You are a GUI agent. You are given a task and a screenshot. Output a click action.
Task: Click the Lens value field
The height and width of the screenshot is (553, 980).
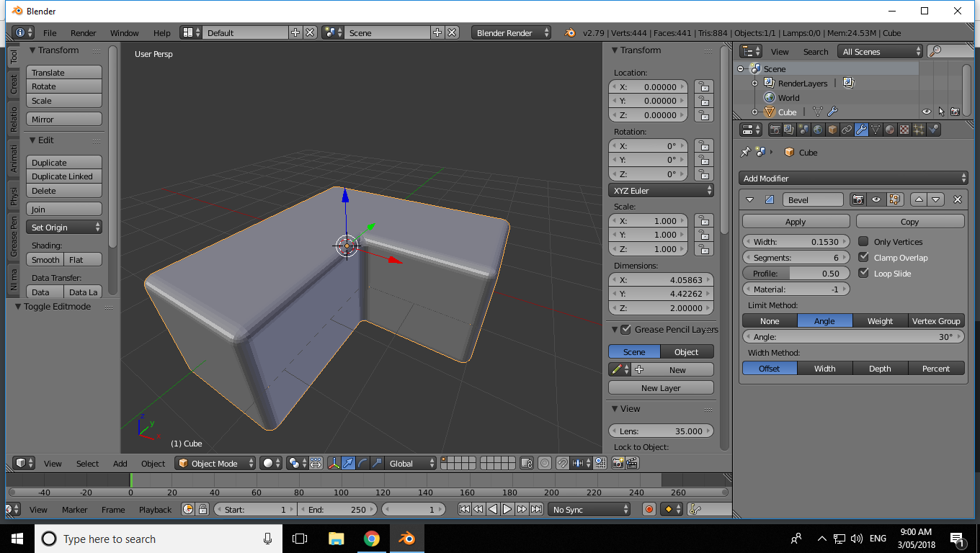pyautogui.click(x=661, y=431)
